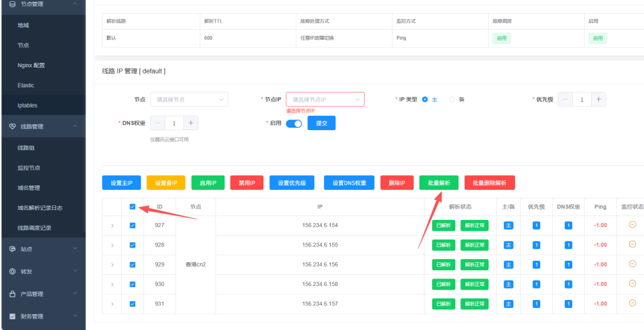Screen dimensions: 644x330
Task: Click the 设置备IP button
Action: click(x=166, y=183)
